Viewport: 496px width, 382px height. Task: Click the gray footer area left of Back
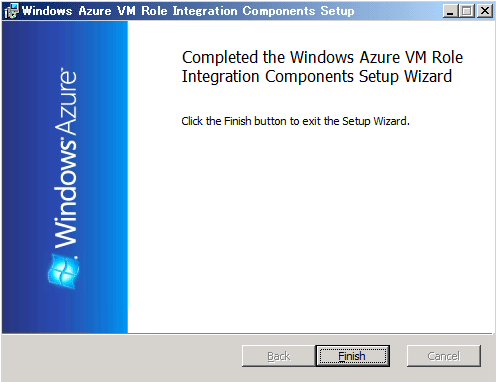(122, 357)
